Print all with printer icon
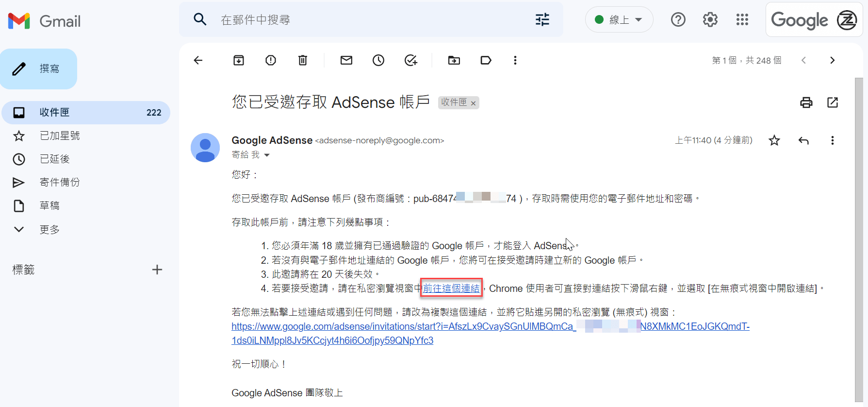This screenshot has width=868, height=407. click(x=806, y=102)
